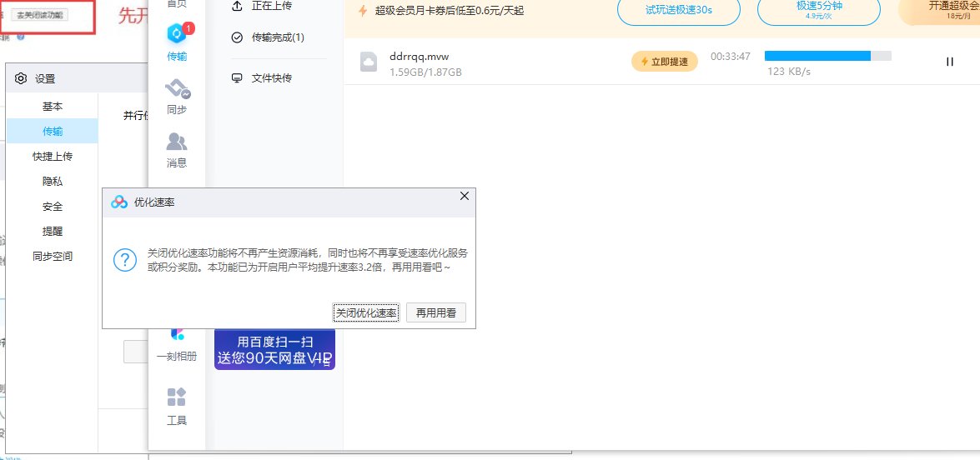Click the 关闭优化速率 button
The image size is (980, 460).
click(366, 313)
